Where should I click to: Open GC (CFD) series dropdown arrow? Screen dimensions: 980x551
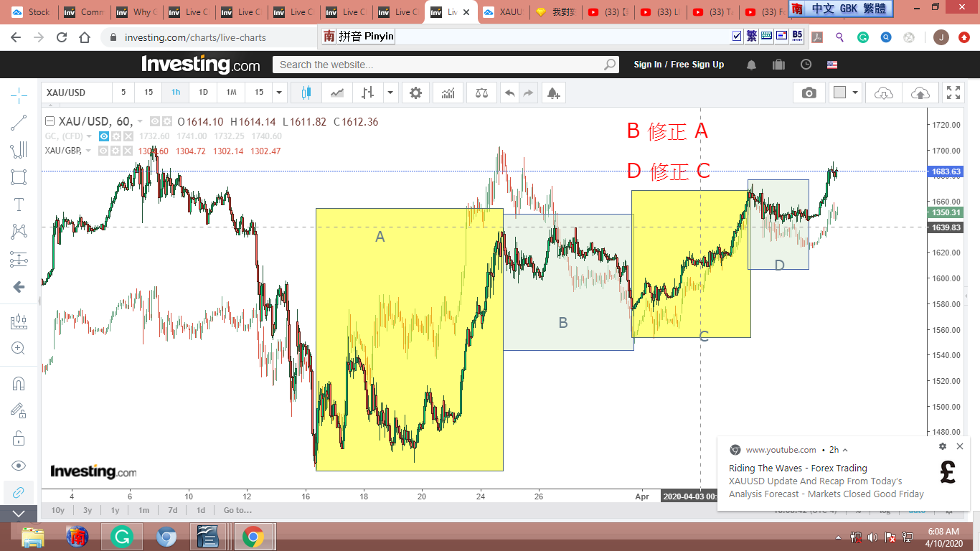[89, 136]
